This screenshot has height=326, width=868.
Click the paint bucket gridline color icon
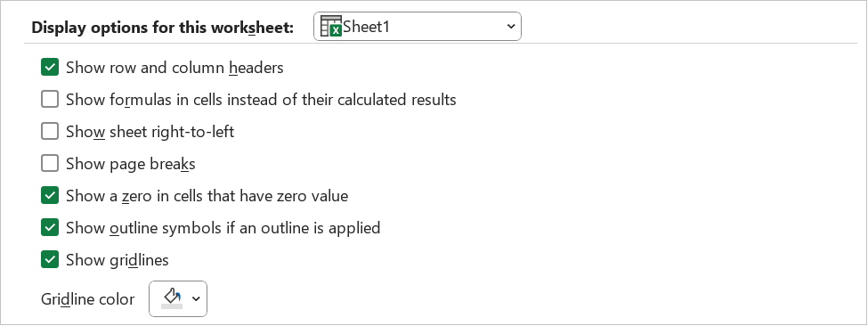[172, 296]
